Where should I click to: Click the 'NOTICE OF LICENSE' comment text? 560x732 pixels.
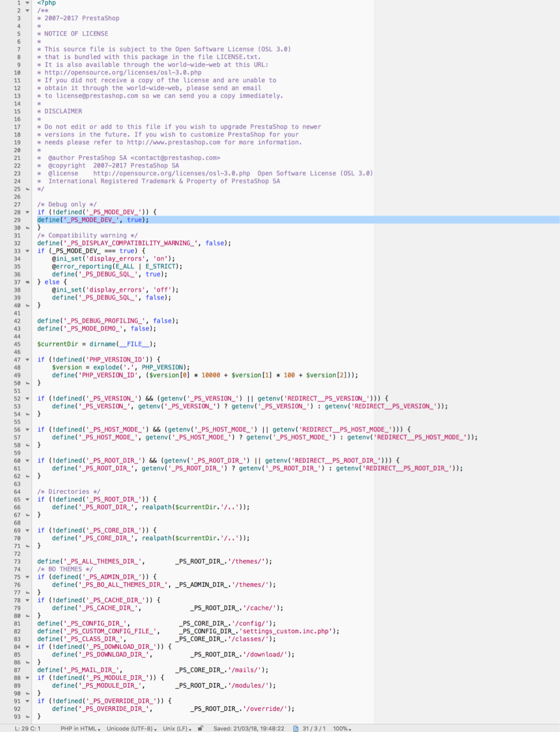coord(76,34)
